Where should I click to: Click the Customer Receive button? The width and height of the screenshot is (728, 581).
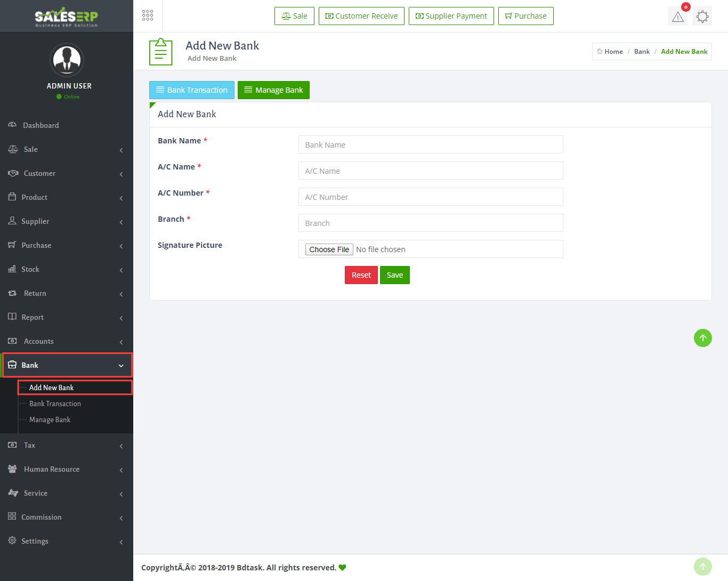tap(361, 16)
